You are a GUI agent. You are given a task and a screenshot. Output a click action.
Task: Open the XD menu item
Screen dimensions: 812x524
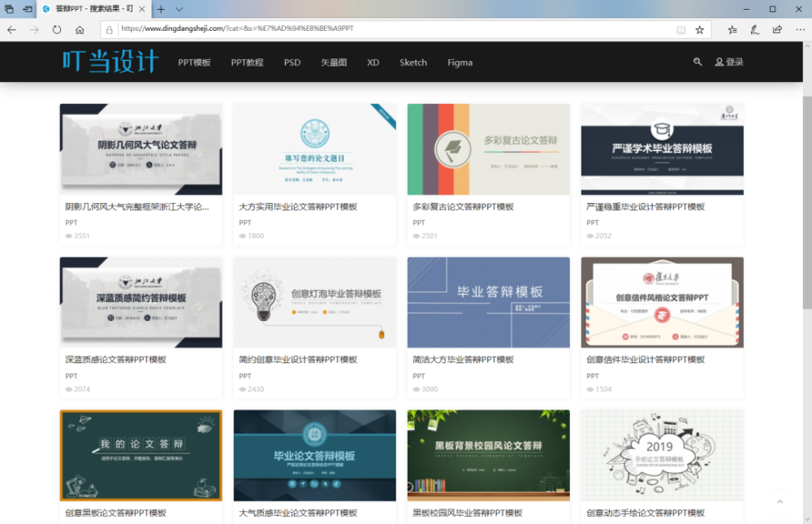tap(373, 63)
